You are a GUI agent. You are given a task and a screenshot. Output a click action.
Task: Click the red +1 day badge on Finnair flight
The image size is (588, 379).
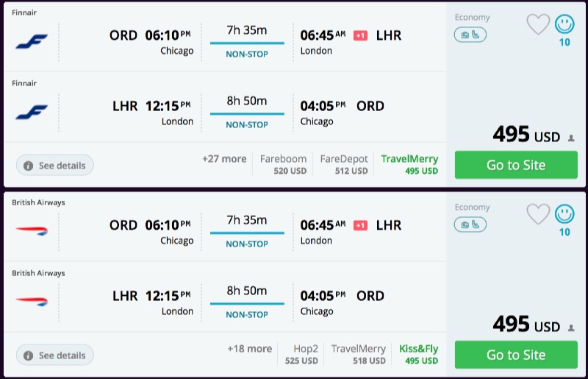pyautogui.click(x=360, y=35)
